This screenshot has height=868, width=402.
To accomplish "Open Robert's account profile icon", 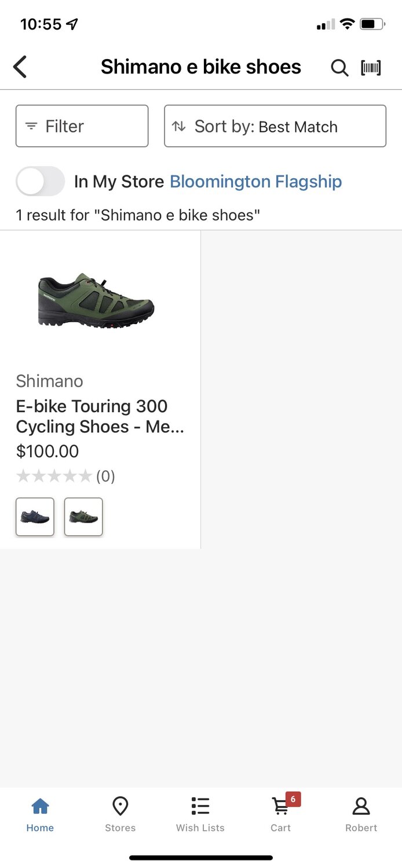I will point(361,814).
